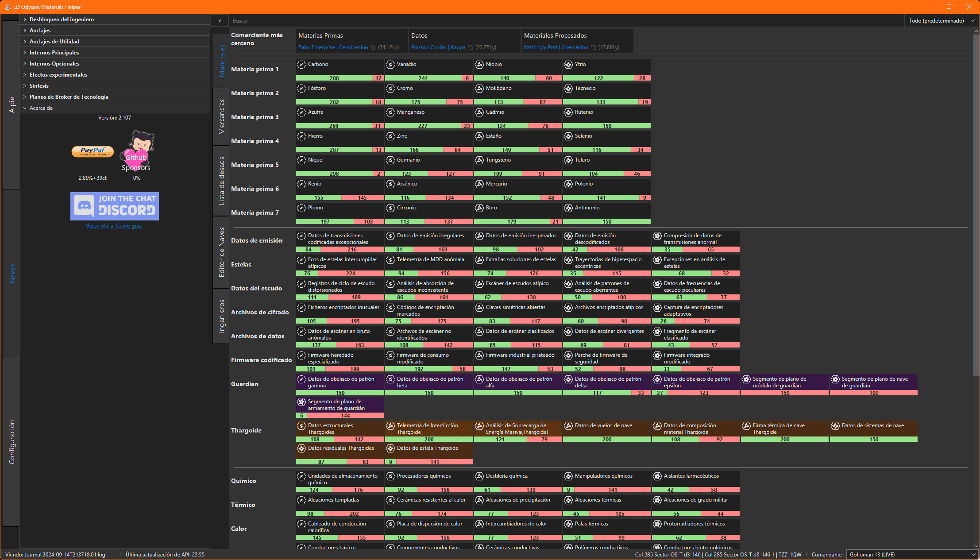
Task: Copy the Poisson Orbital trader location
Action: click(x=471, y=47)
